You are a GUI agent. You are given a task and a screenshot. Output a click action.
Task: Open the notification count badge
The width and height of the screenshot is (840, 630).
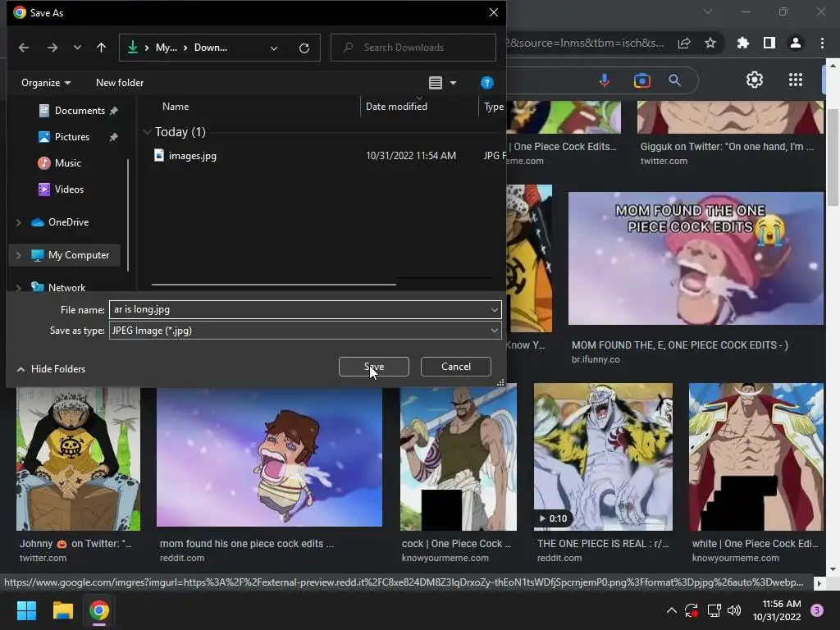tap(816, 610)
